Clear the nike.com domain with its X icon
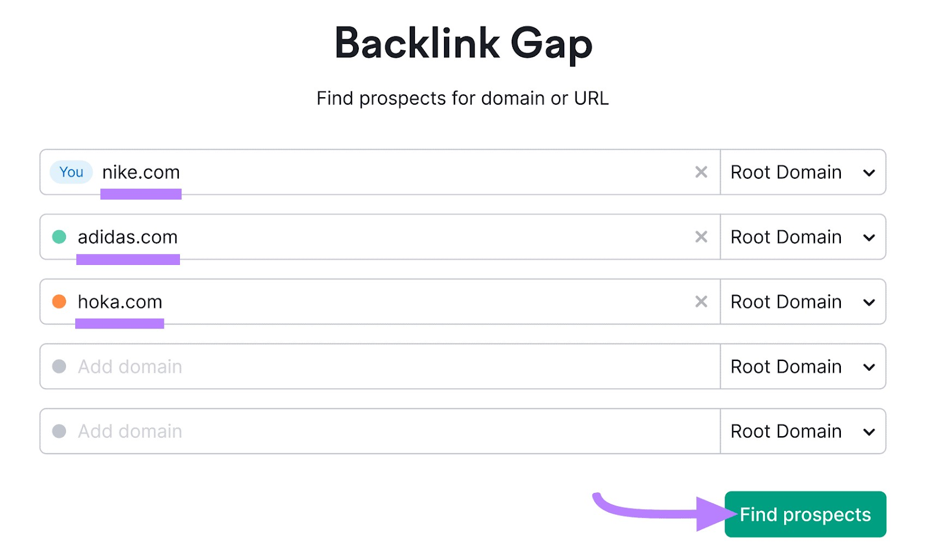926x560 pixels. coord(701,172)
